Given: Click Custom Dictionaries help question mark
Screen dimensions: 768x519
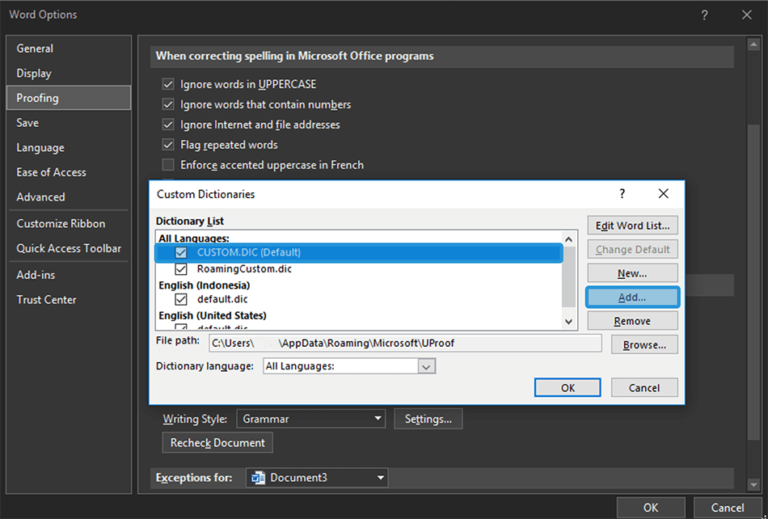Looking at the screenshot, I should (x=622, y=193).
